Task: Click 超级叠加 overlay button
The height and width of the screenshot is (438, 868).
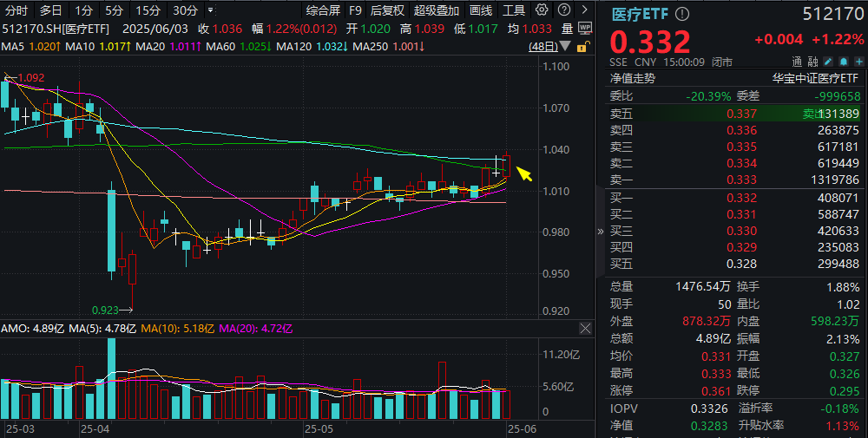Action: click(437, 10)
